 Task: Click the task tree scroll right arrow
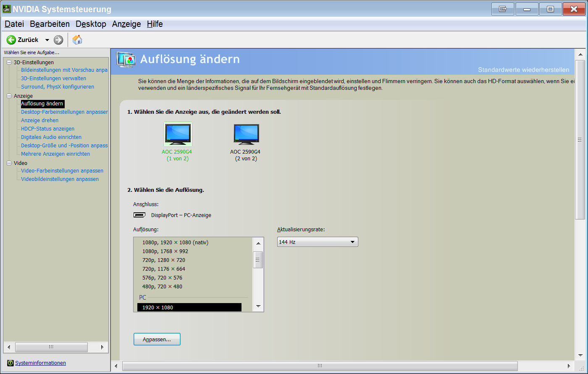point(102,347)
